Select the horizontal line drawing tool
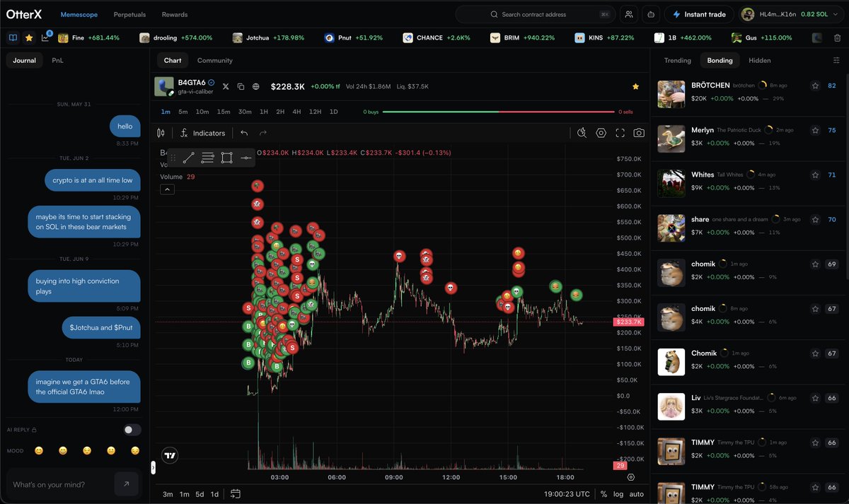Image resolution: width=849 pixels, height=504 pixels. coord(246,158)
